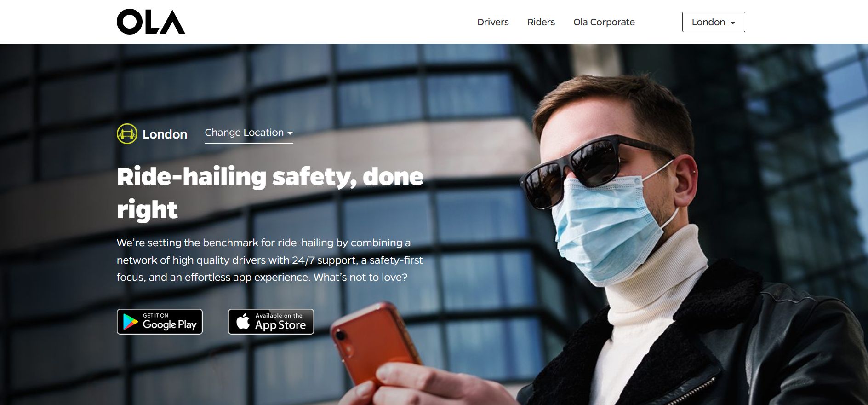The height and width of the screenshot is (405, 868).
Task: Click the paragraph about setting the ride-hailing benchmark
Action: [x=270, y=260]
